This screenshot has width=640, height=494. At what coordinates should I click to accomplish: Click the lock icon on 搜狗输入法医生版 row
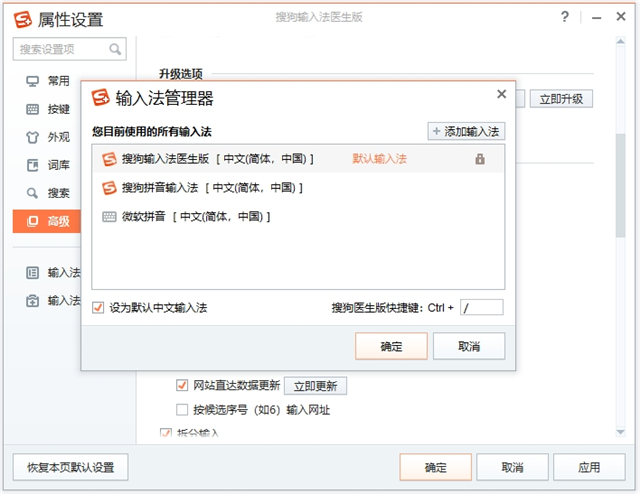pos(480,159)
